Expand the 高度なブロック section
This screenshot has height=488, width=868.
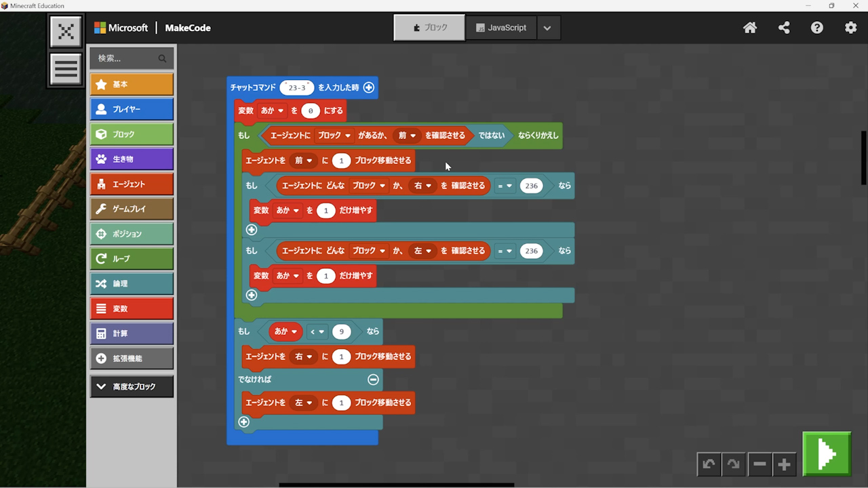132,386
